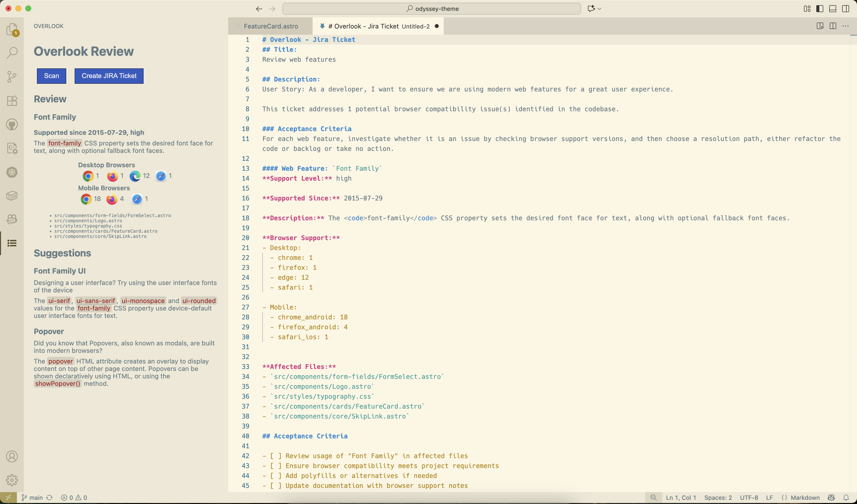Open the Manage settings gear

click(x=12, y=480)
